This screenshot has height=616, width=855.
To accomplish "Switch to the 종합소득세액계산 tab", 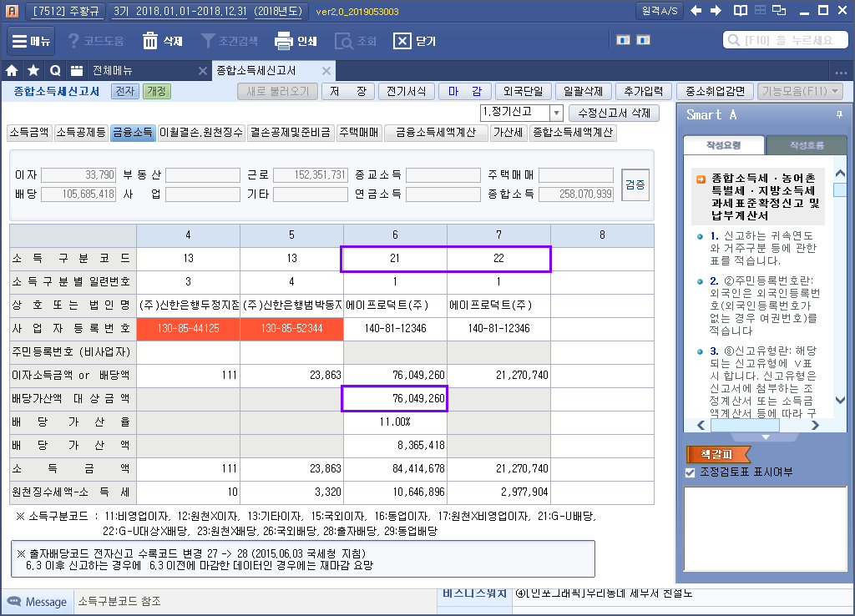I will [x=573, y=132].
